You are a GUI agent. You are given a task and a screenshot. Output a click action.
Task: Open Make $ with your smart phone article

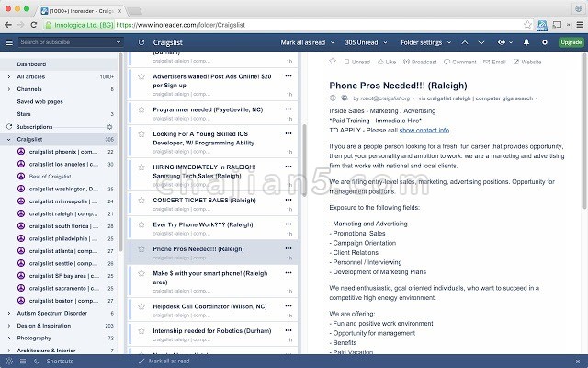[x=210, y=278]
